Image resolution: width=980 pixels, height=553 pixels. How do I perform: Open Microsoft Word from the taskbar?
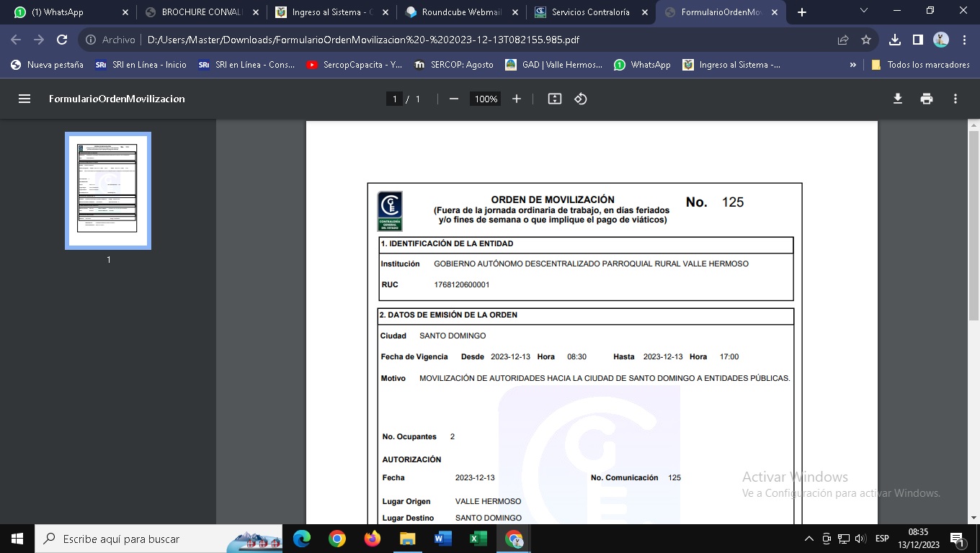coord(442,539)
